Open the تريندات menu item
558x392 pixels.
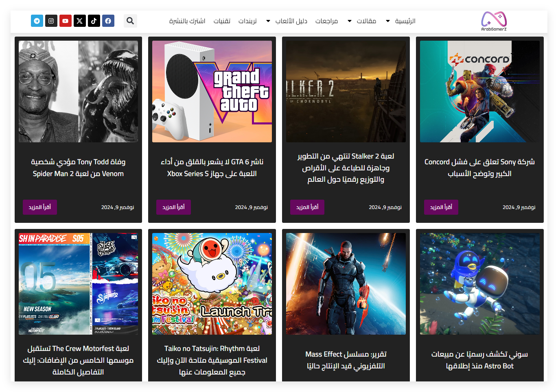[x=247, y=21]
